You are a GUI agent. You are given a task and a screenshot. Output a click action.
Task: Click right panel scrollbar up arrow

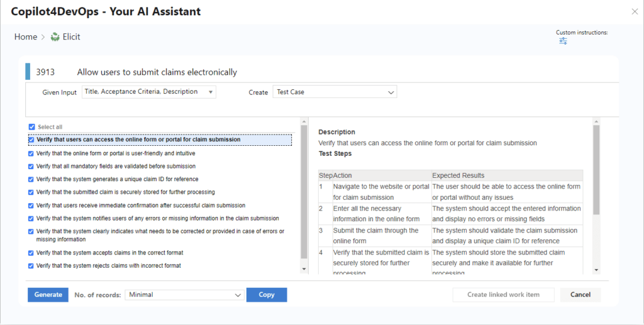tap(596, 121)
